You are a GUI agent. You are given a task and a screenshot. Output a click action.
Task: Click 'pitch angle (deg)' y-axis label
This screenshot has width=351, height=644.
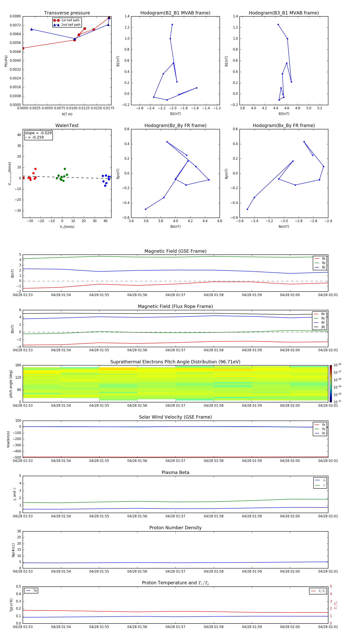(x=11, y=384)
